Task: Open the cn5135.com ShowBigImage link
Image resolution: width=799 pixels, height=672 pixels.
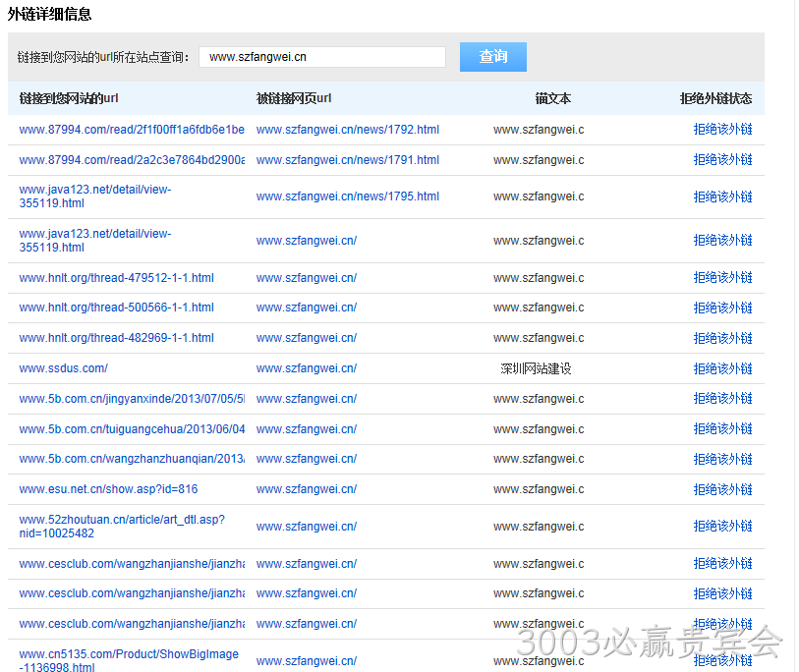Action: coord(129,660)
